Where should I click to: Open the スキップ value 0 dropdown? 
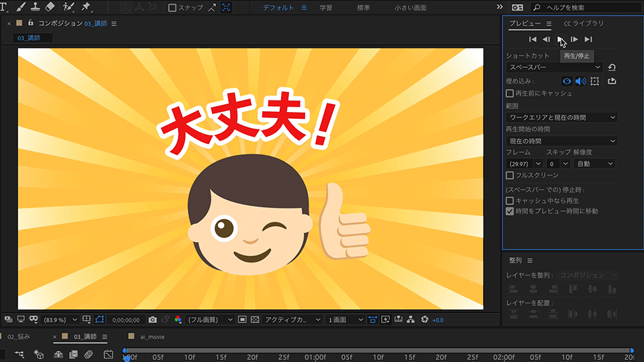point(558,164)
